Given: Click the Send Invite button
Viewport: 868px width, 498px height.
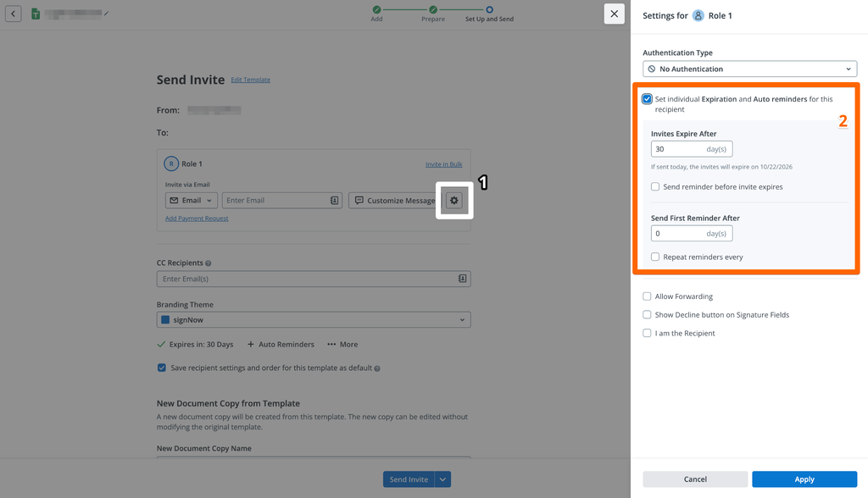Looking at the screenshot, I should [409, 479].
